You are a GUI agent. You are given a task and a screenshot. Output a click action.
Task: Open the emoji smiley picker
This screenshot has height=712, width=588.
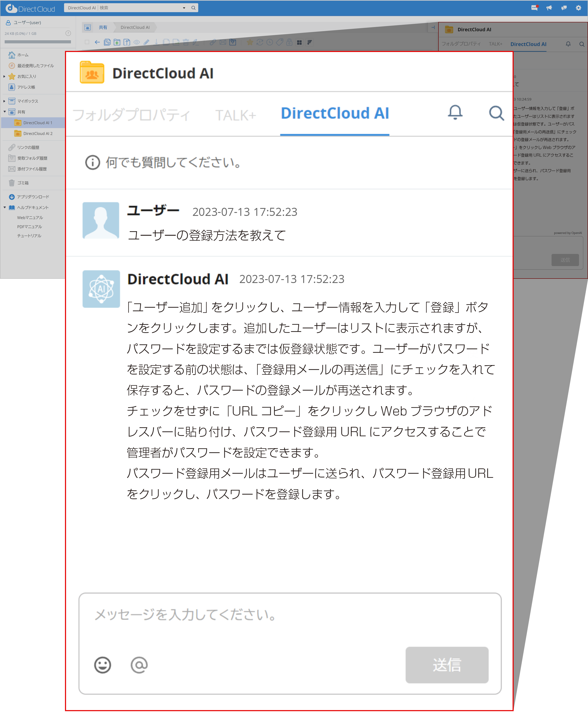[103, 665]
